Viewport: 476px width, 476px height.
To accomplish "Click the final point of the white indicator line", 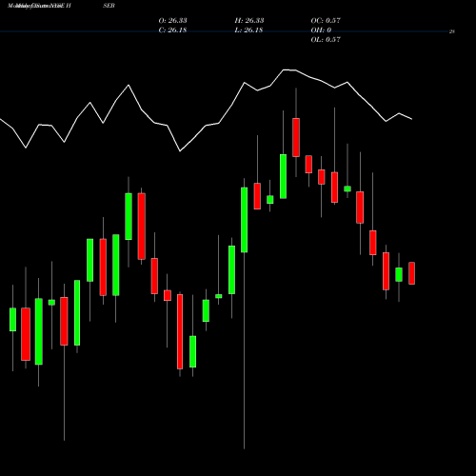I will pos(411,119).
